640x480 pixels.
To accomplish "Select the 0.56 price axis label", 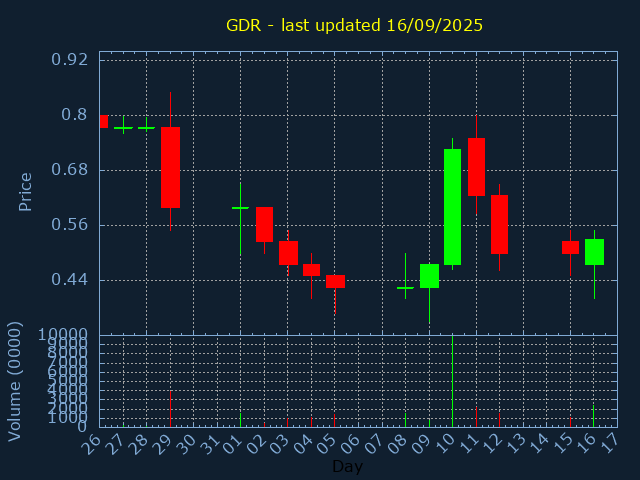I will (69, 224).
